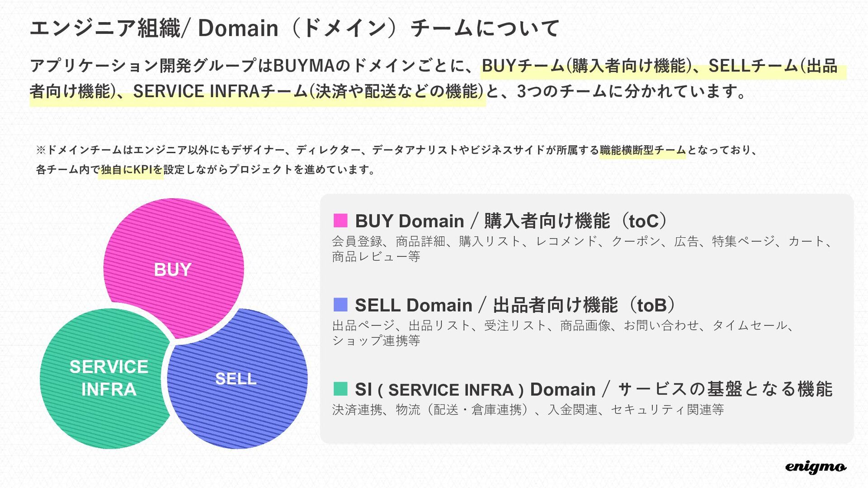Click the SI (SERVICE INFRA) Domain heading

click(594, 389)
